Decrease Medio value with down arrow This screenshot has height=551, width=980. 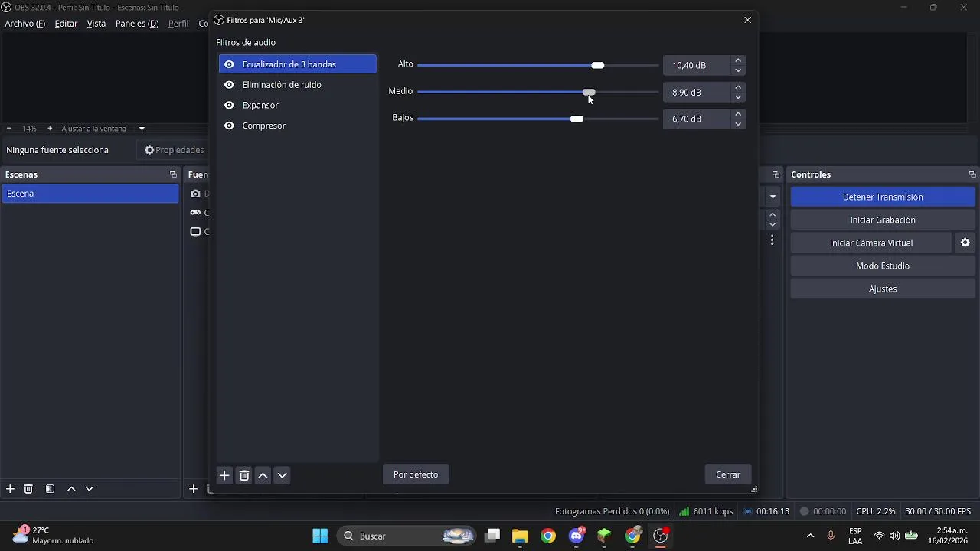point(738,97)
